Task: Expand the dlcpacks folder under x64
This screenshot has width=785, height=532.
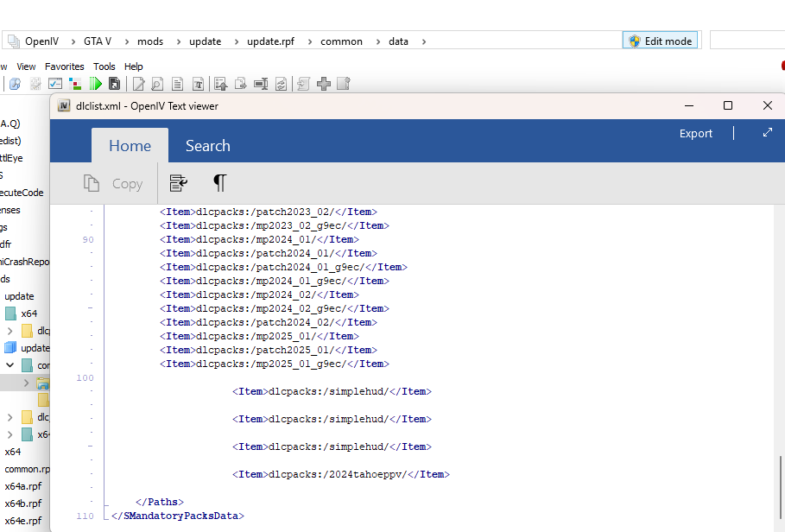Action: coord(10,331)
